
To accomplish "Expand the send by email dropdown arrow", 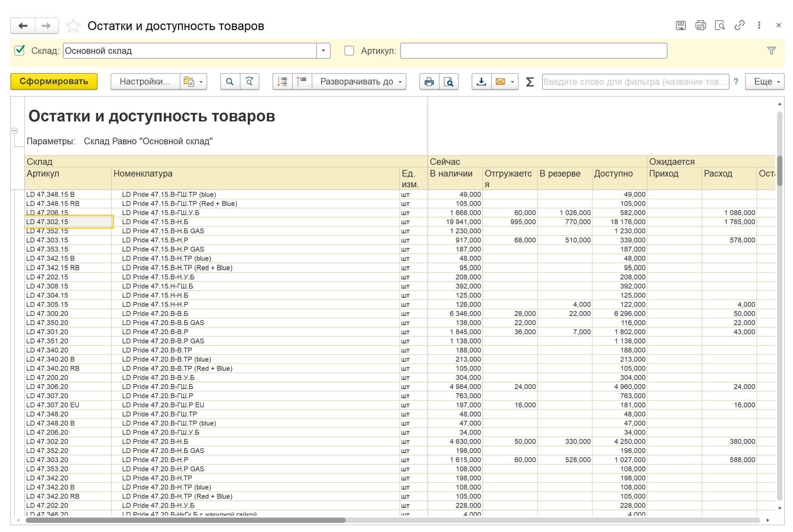I will [x=512, y=82].
